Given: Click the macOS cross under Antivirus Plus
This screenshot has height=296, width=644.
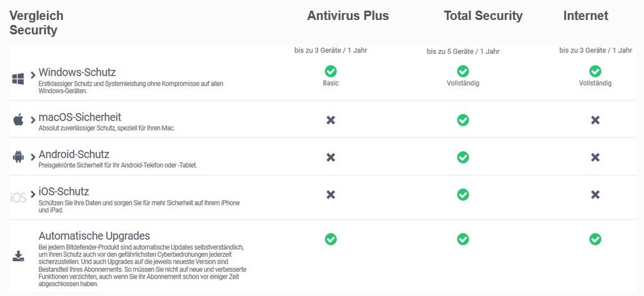Looking at the screenshot, I should [331, 119].
